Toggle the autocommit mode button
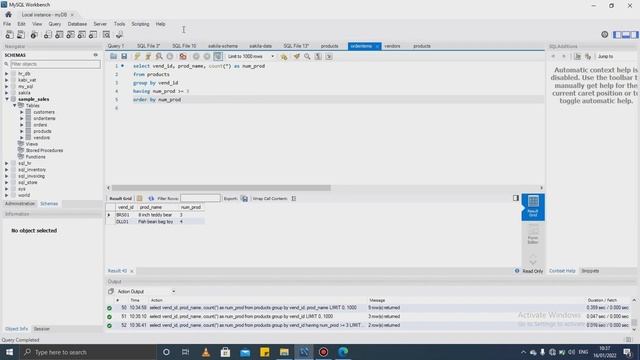 (x=218, y=56)
